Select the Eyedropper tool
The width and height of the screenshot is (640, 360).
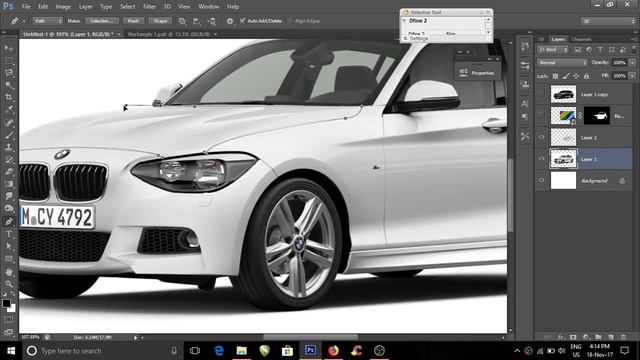tap(9, 109)
